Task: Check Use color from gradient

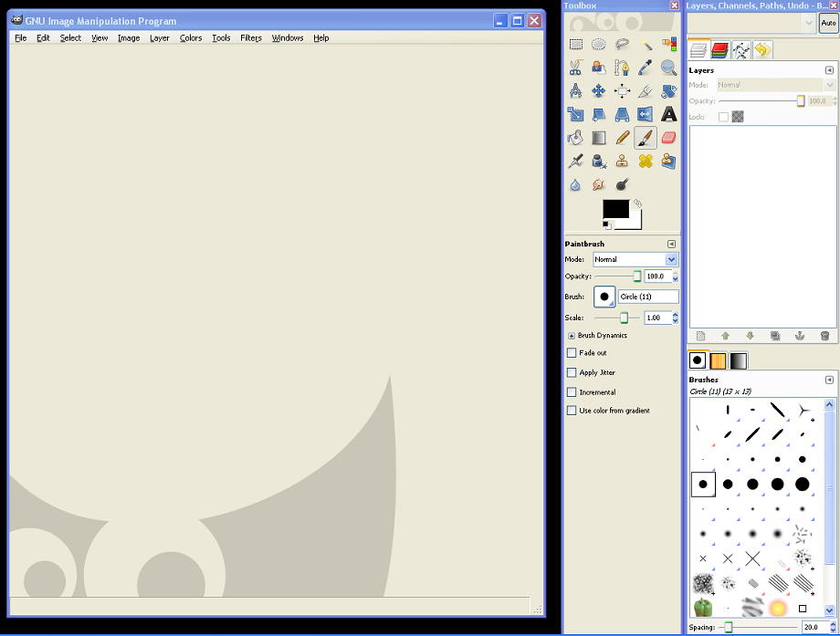Action: click(572, 411)
